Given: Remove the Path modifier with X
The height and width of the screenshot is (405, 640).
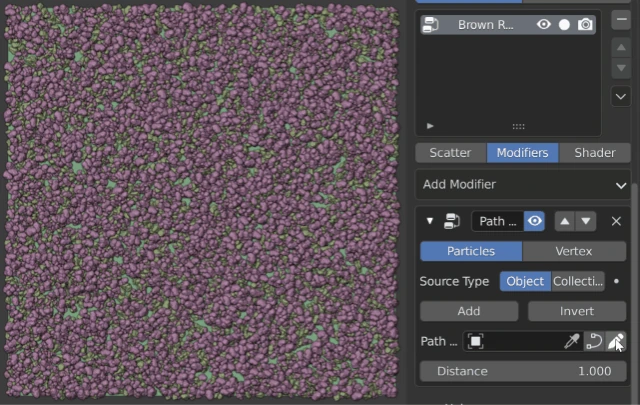Looking at the screenshot, I should tap(616, 221).
